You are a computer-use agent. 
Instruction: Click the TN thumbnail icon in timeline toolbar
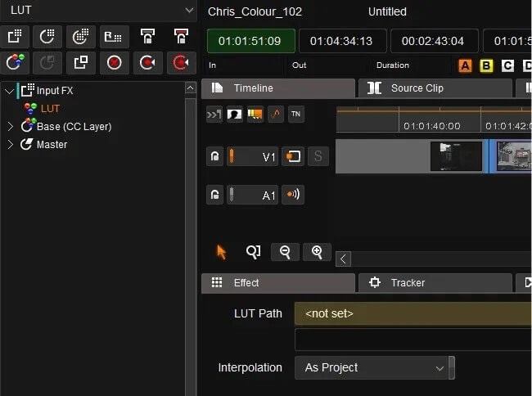[x=295, y=114]
